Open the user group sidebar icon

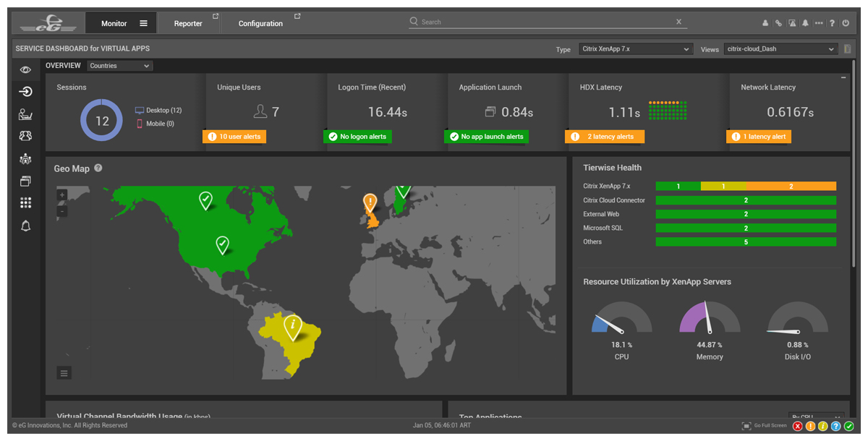click(x=25, y=136)
